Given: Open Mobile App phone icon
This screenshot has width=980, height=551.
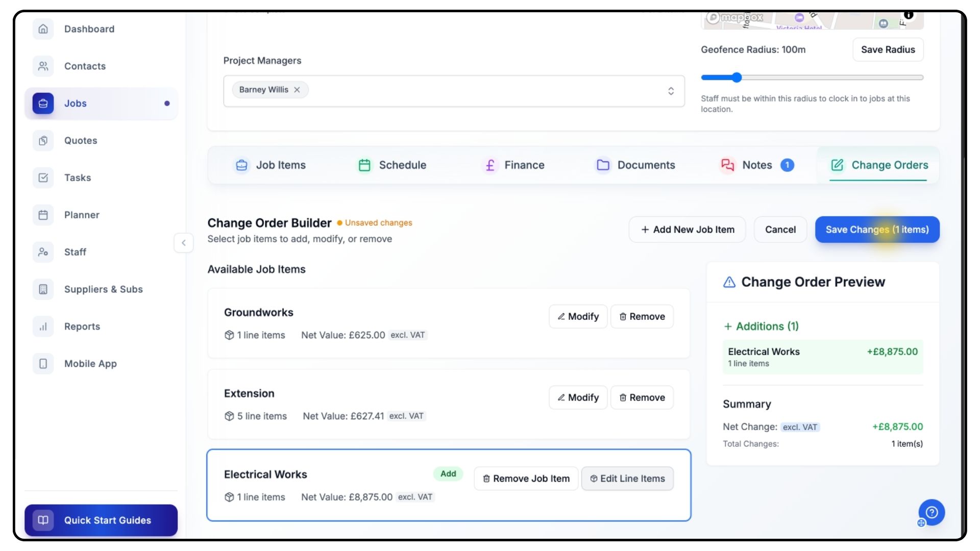Looking at the screenshot, I should 43,364.
